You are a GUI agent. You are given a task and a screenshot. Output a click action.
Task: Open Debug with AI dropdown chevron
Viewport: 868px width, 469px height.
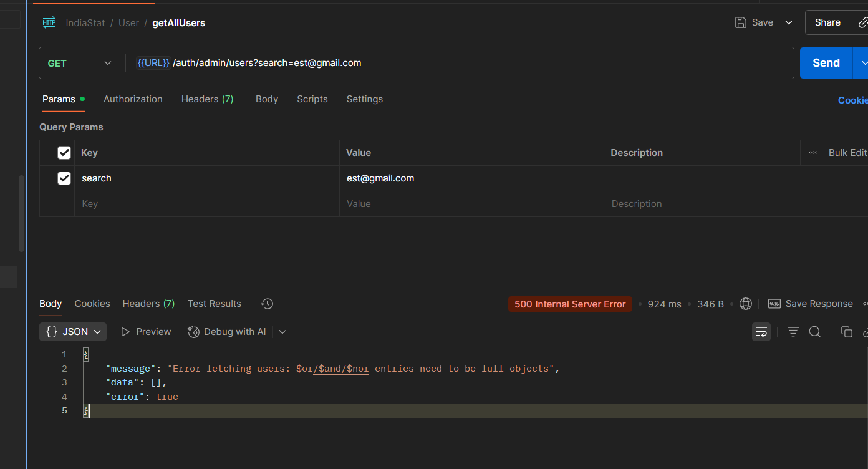point(282,332)
